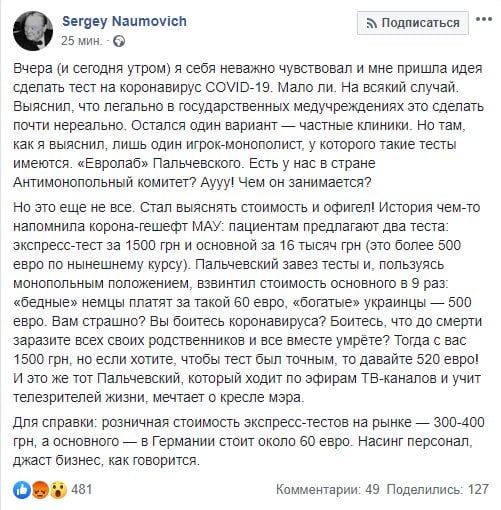Viewport: 501px width, 510px height.
Task: Click the text mentioning 520 евро
Action: point(448,359)
